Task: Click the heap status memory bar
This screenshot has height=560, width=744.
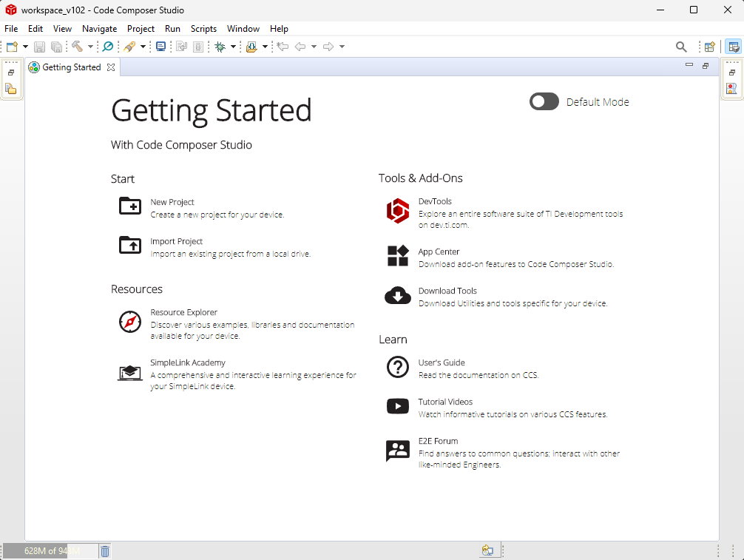Action: pos(51,551)
